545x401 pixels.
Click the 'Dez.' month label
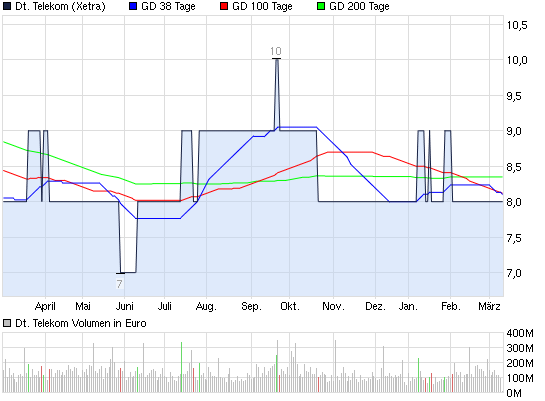pyautogui.click(x=375, y=306)
